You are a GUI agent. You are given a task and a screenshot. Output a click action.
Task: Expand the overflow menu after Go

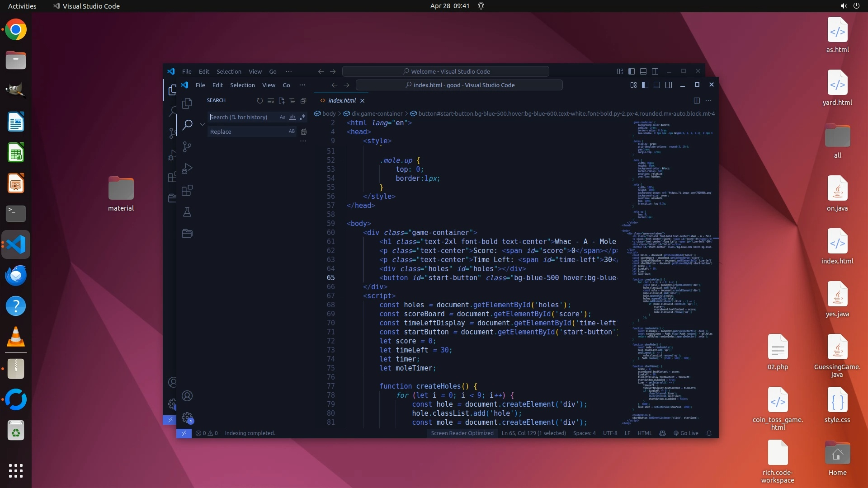point(302,85)
